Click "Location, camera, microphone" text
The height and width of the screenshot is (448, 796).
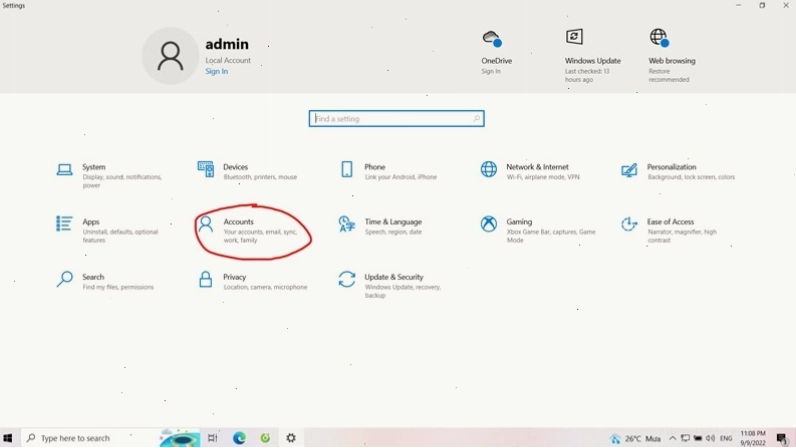click(266, 287)
